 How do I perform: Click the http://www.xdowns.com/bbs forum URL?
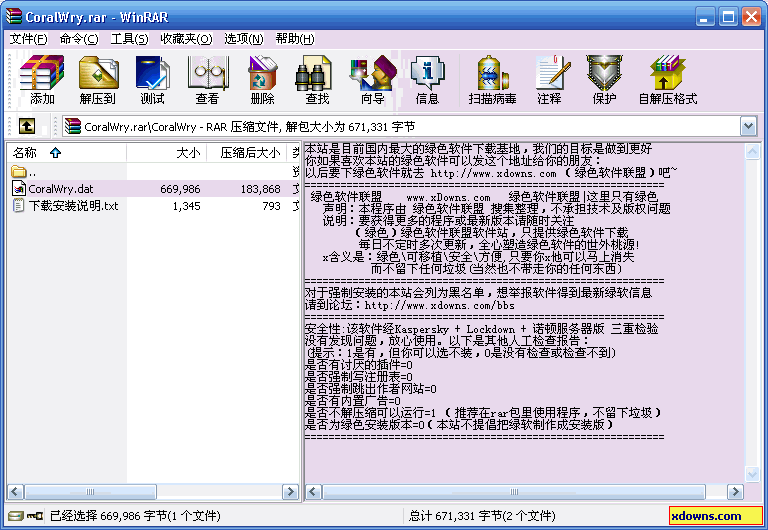point(439,306)
